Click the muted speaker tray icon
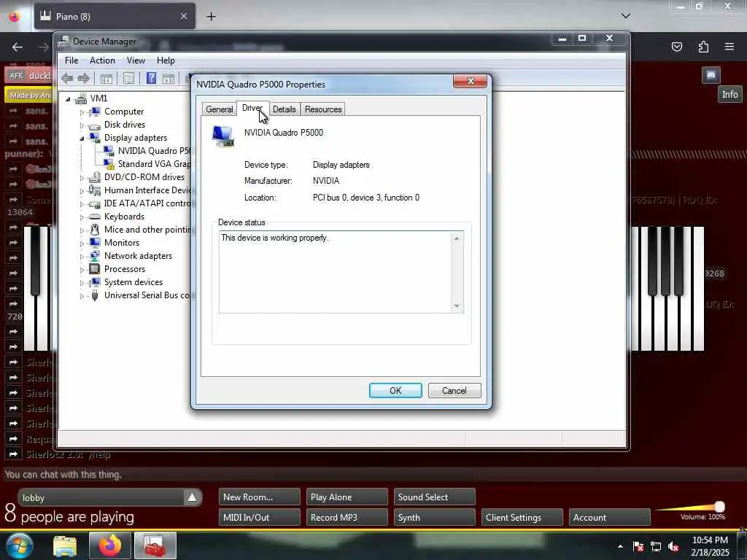The width and height of the screenshot is (747, 560). point(673,547)
